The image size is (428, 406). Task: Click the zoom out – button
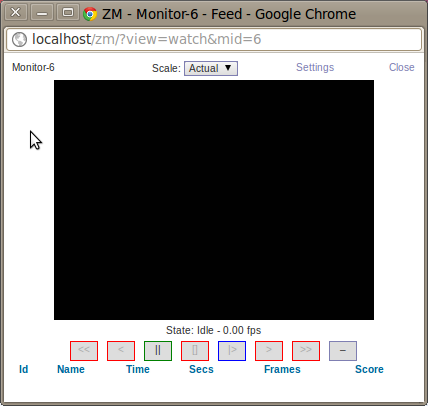343,351
